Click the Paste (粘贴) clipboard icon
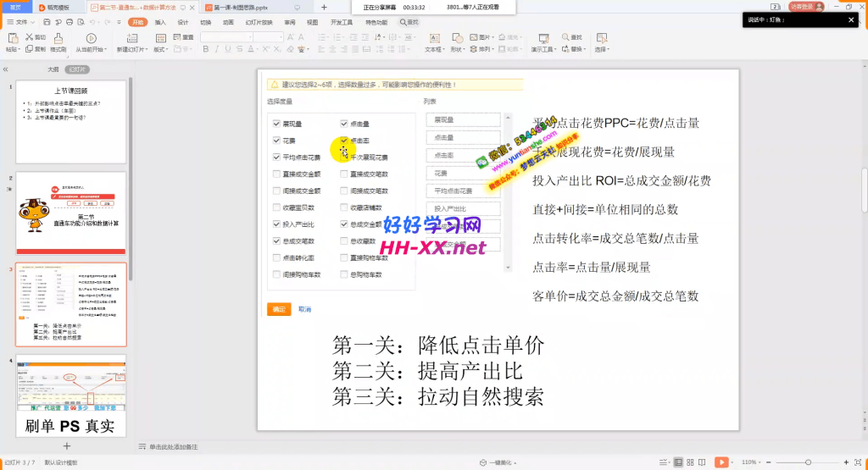Screen dimensions: 868x470 (12, 38)
